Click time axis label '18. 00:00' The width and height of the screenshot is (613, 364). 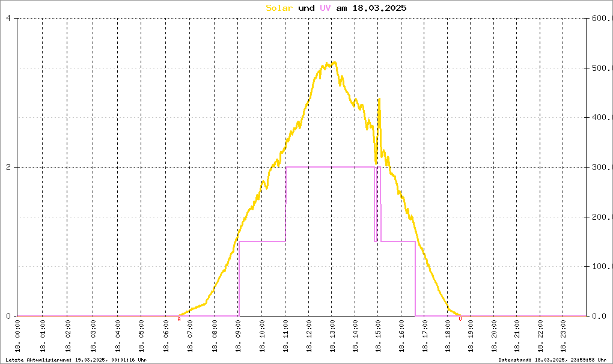click(x=18, y=336)
